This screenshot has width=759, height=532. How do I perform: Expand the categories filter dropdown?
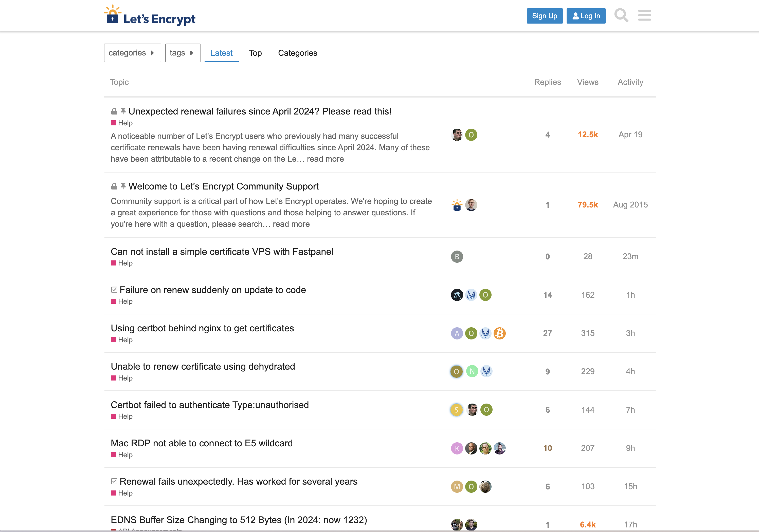pyautogui.click(x=132, y=52)
